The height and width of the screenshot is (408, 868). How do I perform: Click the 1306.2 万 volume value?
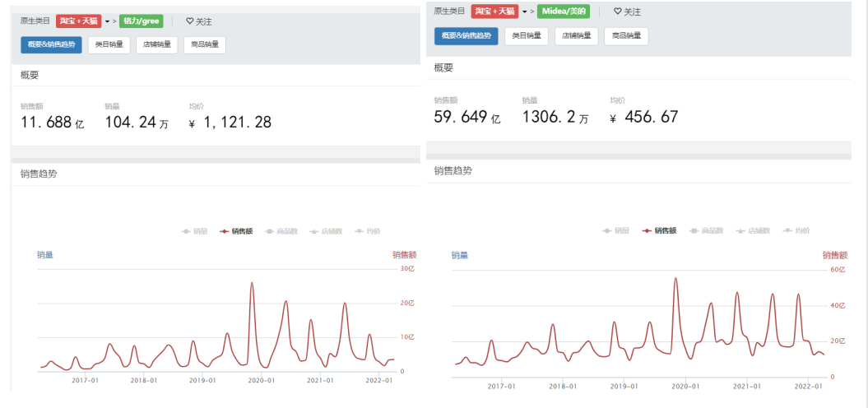point(555,118)
